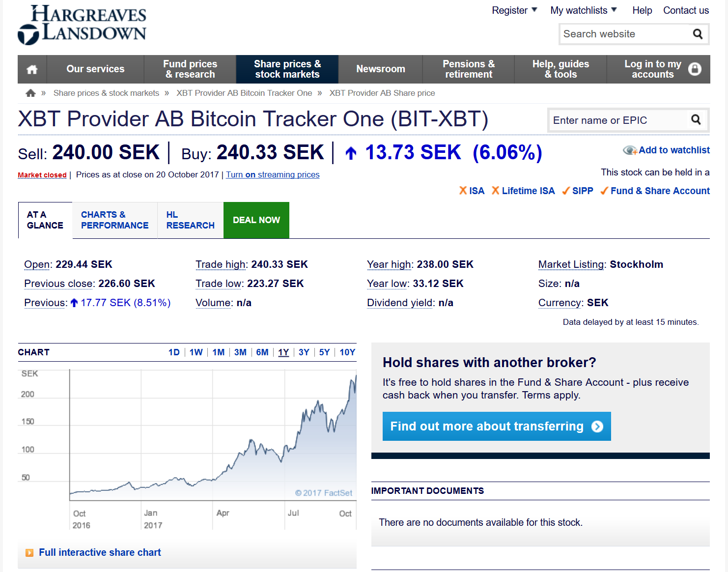This screenshot has width=728, height=572.
Task: Click the Previous change label
Action: (x=46, y=303)
